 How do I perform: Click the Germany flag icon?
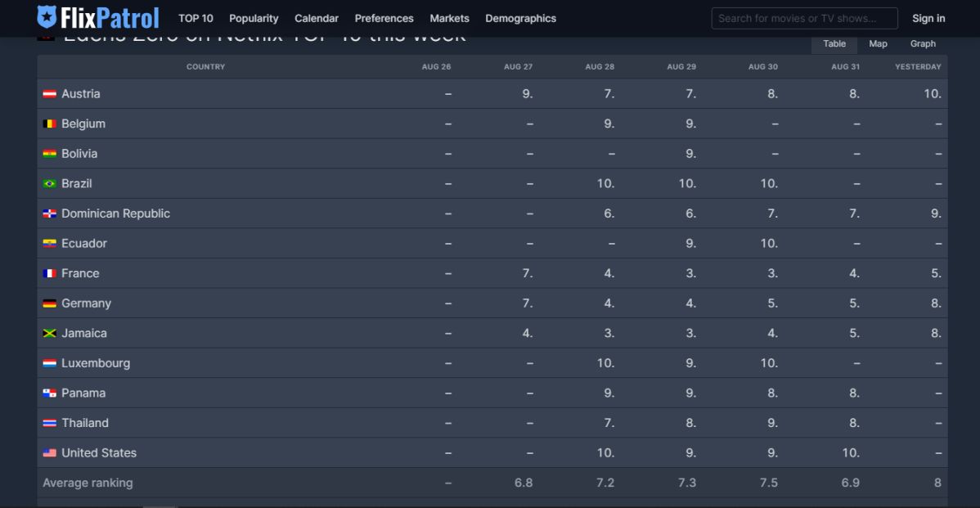49,303
